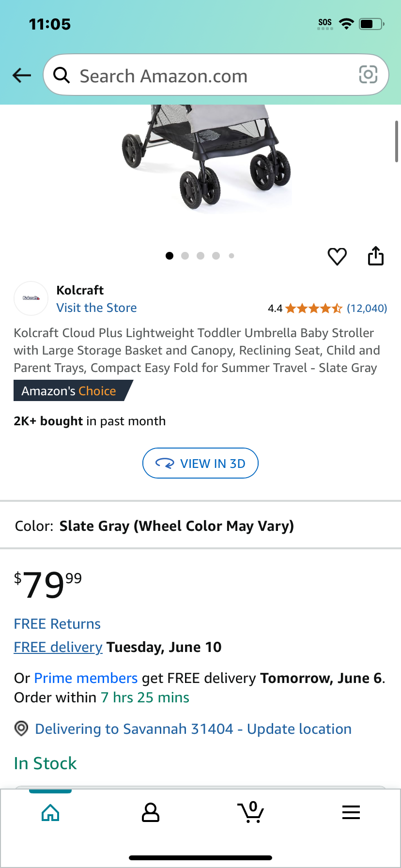Open the account profile tab
The image size is (401, 868).
(x=151, y=812)
